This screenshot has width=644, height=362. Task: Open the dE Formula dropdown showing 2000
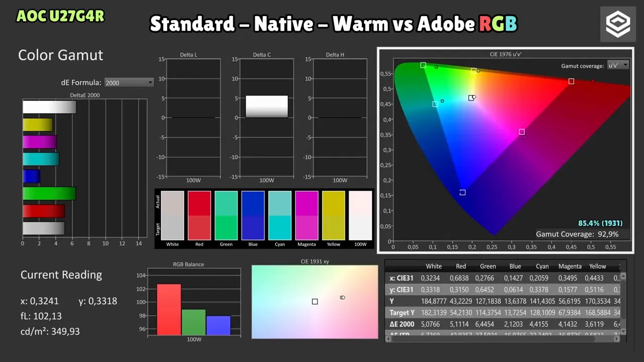click(129, 82)
